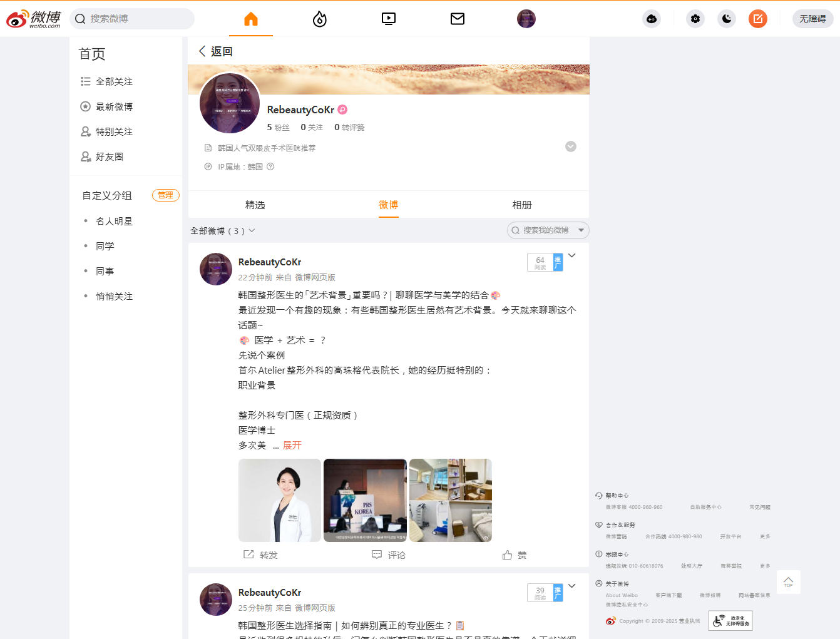This screenshot has height=639, width=840.
Task: Open the doctor photo thumbnail in the post
Action: point(279,500)
